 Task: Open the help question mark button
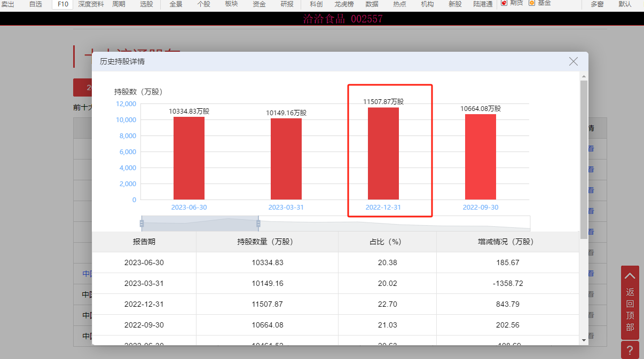[x=630, y=350]
